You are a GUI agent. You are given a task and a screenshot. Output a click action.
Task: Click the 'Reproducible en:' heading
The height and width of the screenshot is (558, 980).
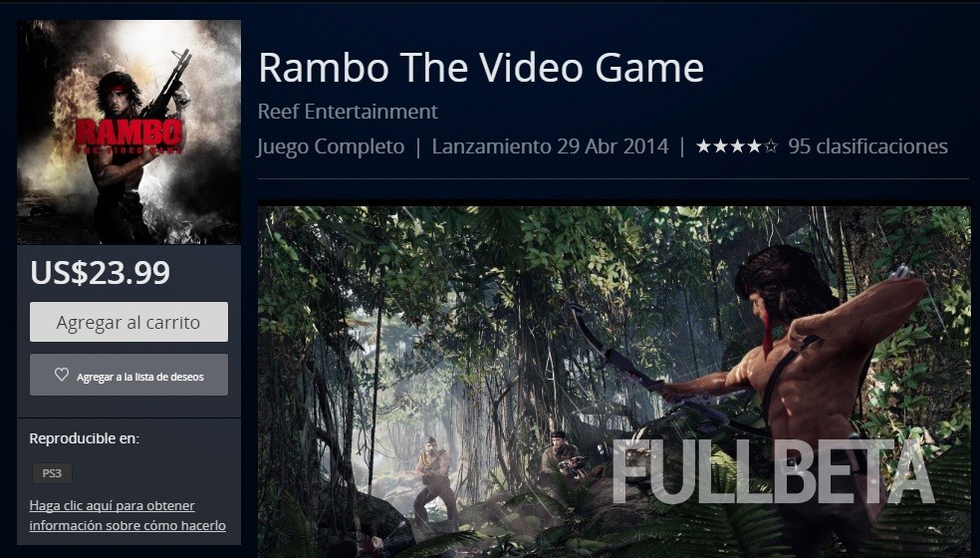[85, 438]
